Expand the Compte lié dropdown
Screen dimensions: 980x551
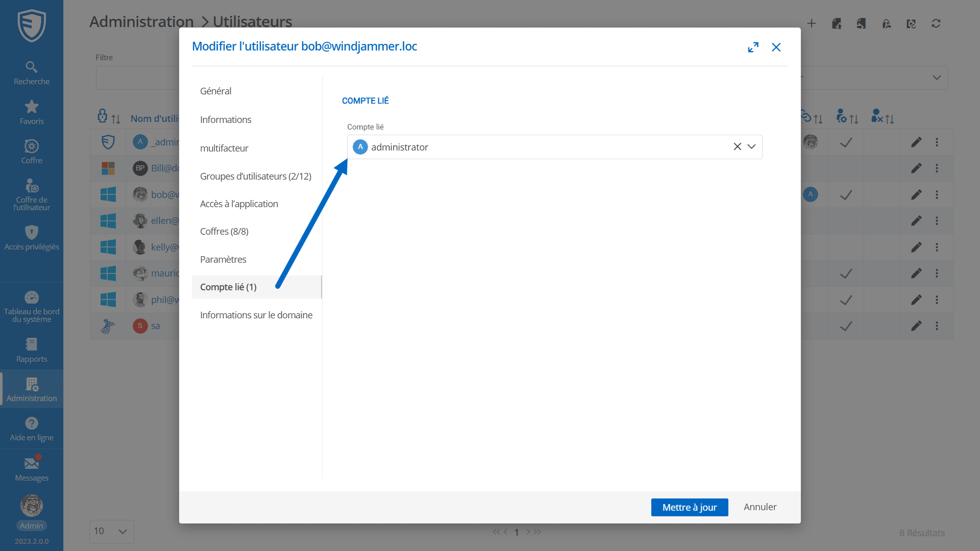pyautogui.click(x=751, y=147)
